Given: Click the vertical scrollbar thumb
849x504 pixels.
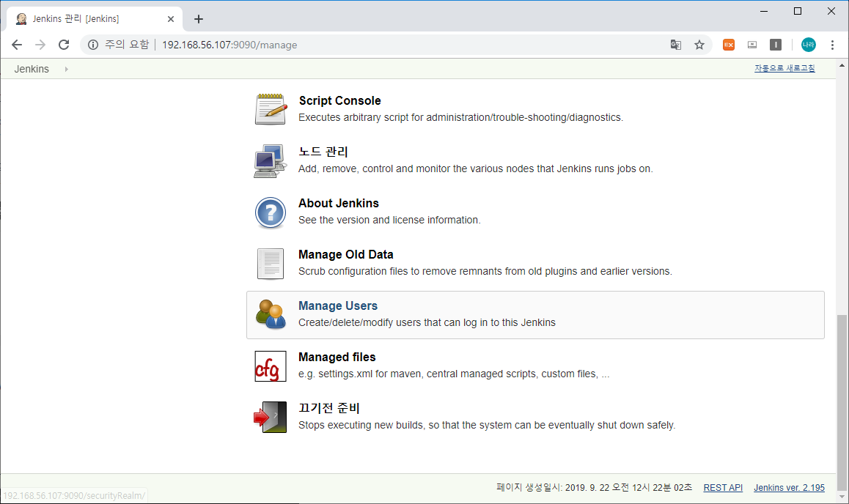Looking at the screenshot, I should 842,401.
